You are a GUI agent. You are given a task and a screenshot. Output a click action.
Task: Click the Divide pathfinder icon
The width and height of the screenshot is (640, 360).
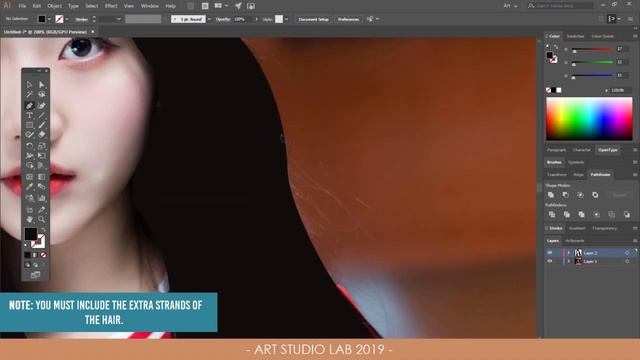(552, 214)
